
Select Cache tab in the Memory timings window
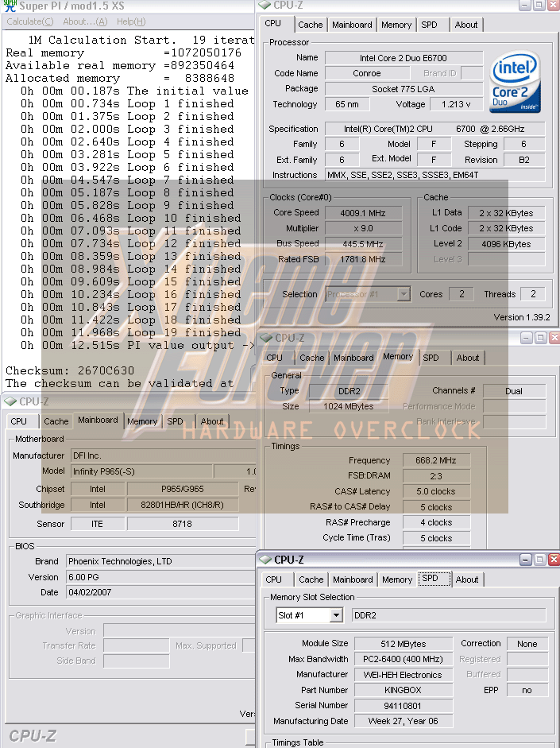[311, 358]
